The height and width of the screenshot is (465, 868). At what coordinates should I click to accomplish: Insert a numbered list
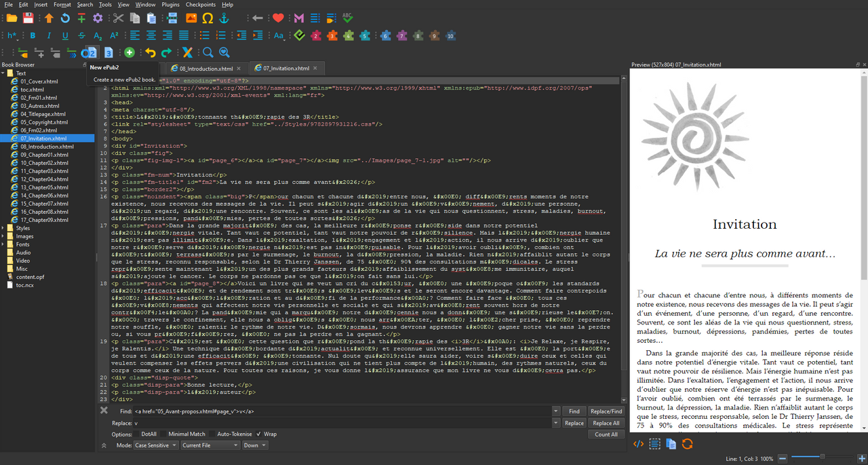coord(220,35)
